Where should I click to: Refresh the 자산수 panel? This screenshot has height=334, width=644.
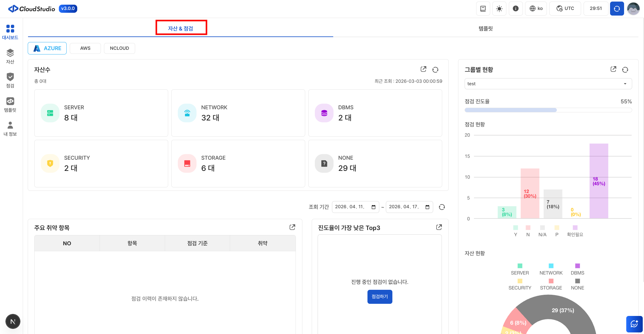pyautogui.click(x=435, y=69)
